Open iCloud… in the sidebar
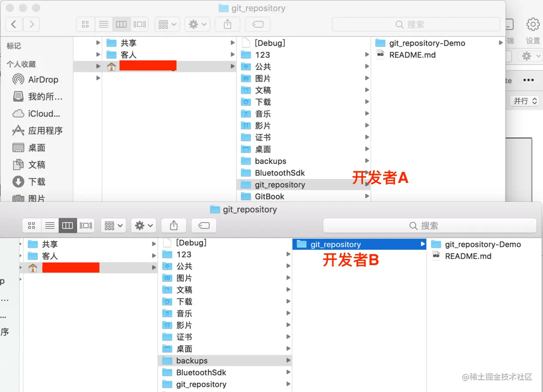 coord(36,114)
